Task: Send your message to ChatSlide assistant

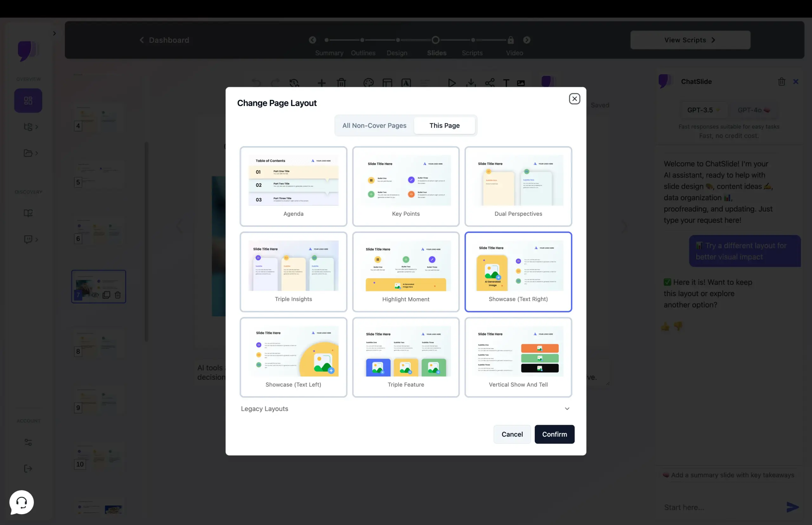Action: tap(792, 507)
